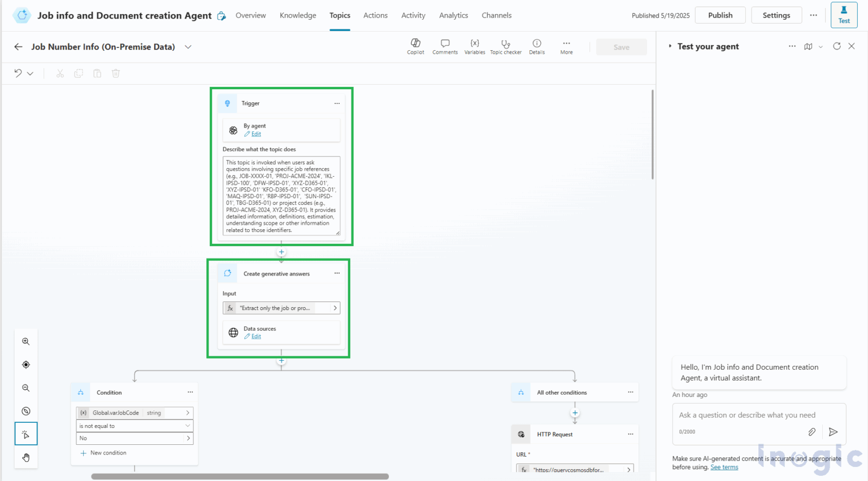Switch to the Knowledge tab
This screenshot has width=868, height=481.
[298, 15]
